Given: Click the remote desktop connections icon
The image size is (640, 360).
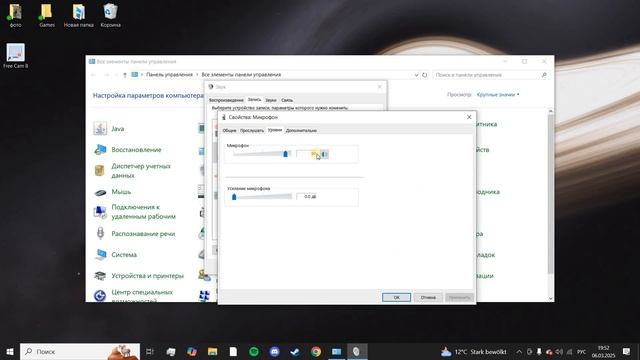Looking at the screenshot, I should pyautogui.click(x=100, y=212).
